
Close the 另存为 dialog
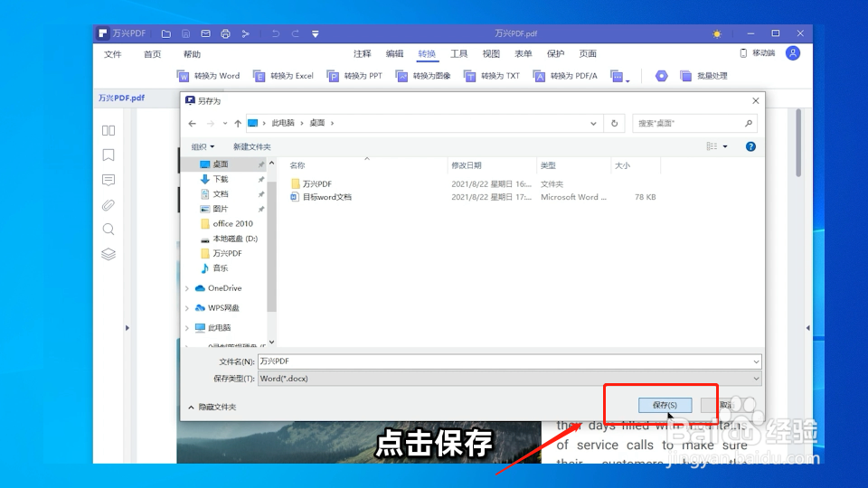click(756, 100)
